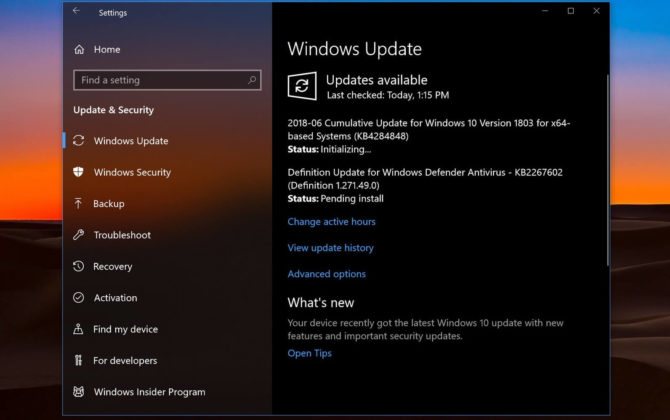Open View update history link

(330, 248)
